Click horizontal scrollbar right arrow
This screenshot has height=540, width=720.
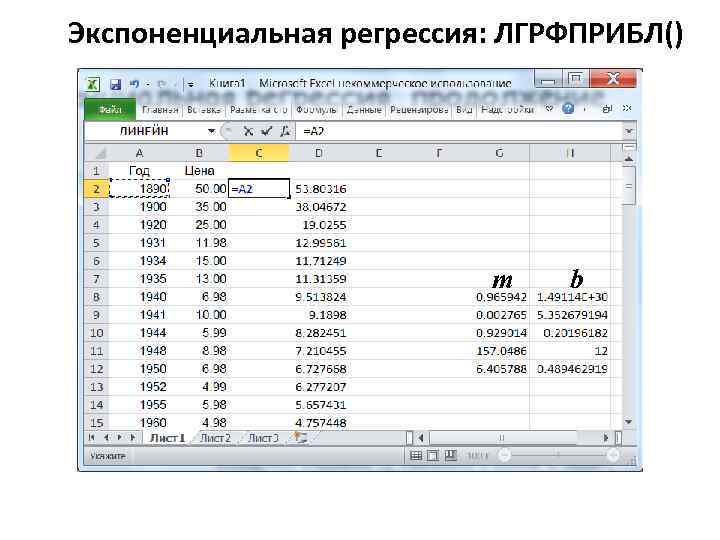click(x=606, y=438)
